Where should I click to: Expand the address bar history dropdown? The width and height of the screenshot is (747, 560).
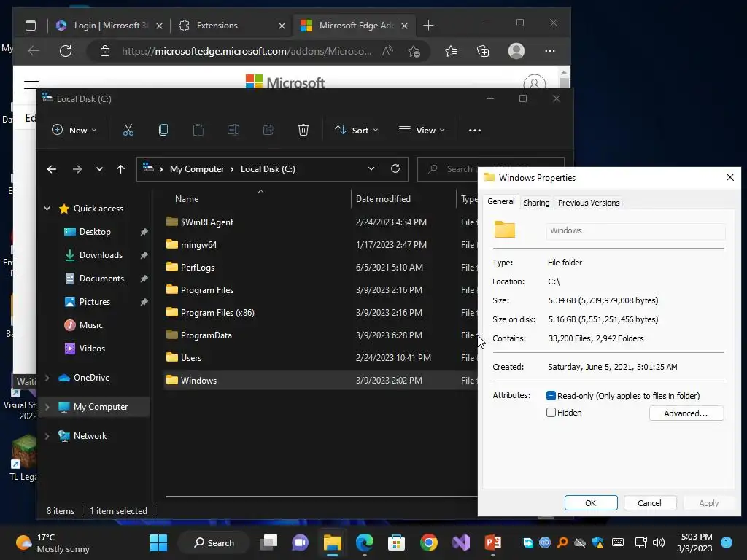click(x=371, y=168)
